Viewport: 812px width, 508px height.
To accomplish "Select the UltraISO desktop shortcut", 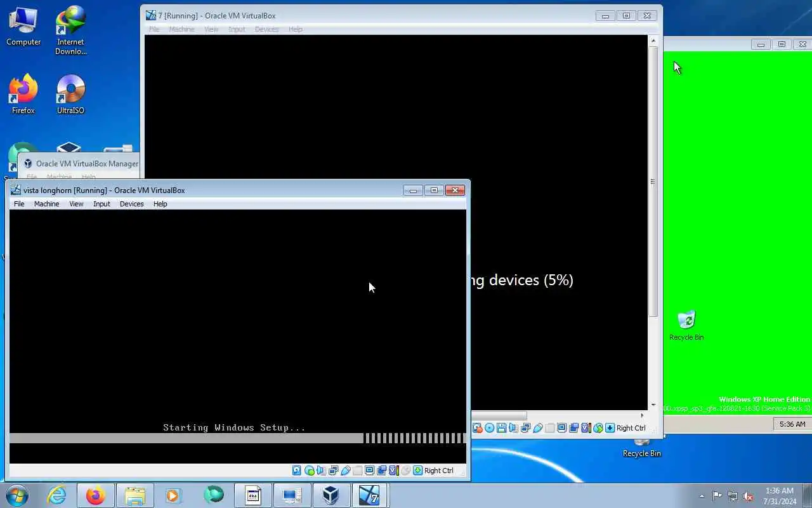I will (x=70, y=95).
